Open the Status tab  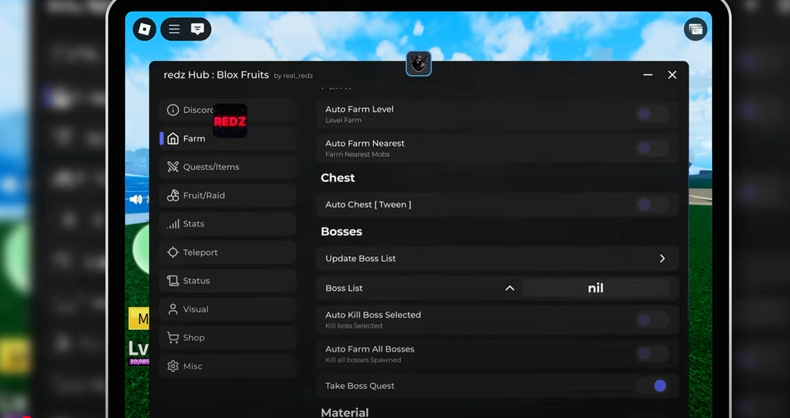click(x=228, y=281)
